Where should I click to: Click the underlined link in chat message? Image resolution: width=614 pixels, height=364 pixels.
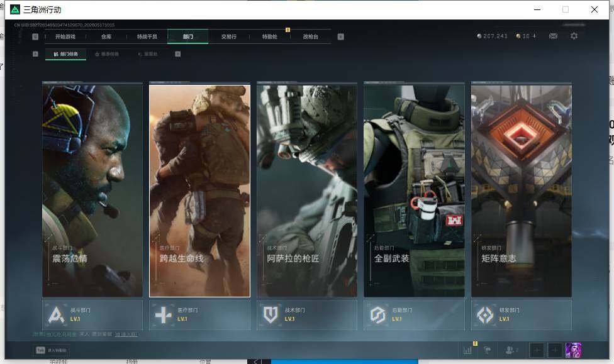click(x=126, y=334)
